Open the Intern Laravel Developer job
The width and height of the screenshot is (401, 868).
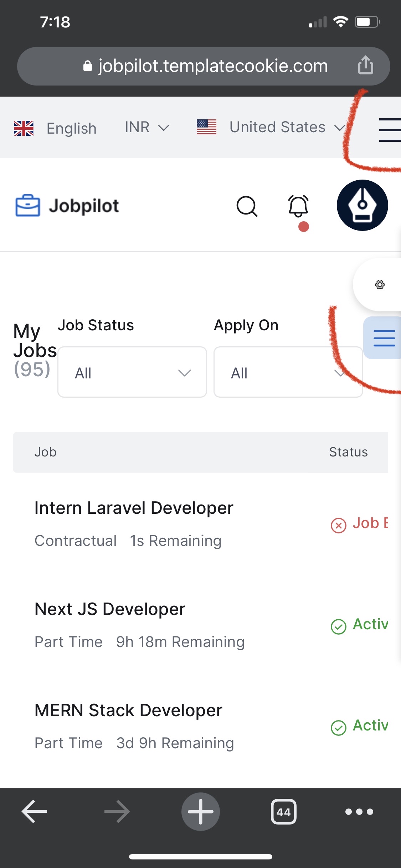pyautogui.click(x=134, y=508)
